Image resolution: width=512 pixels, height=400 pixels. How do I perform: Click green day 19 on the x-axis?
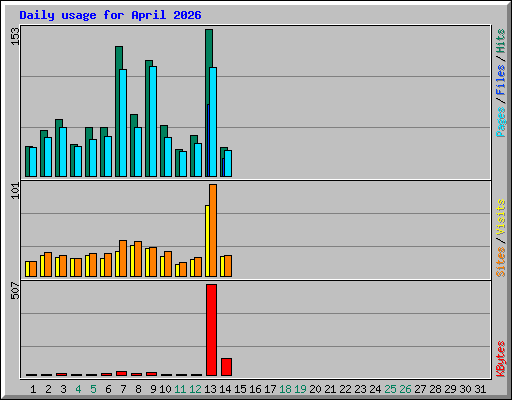click(x=300, y=389)
